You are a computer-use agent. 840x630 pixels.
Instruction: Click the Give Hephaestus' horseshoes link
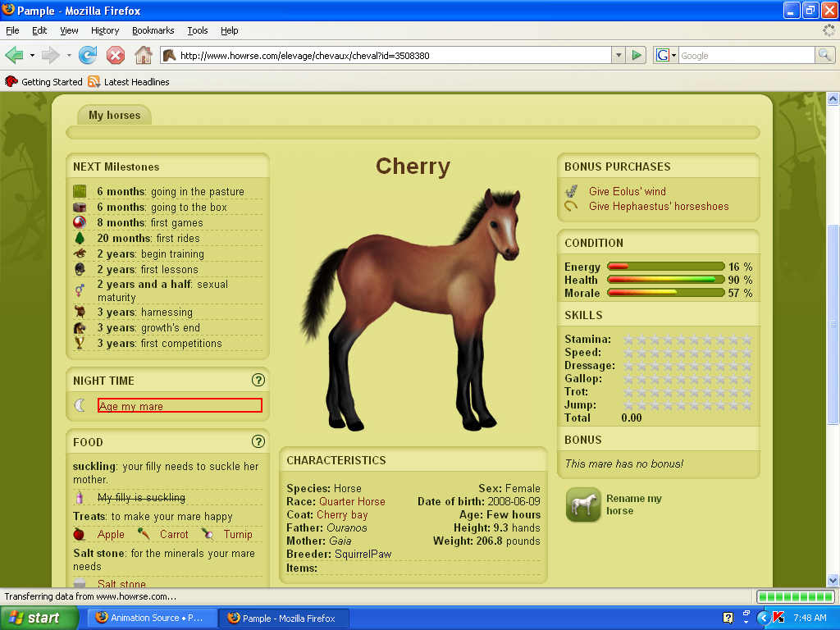point(659,206)
